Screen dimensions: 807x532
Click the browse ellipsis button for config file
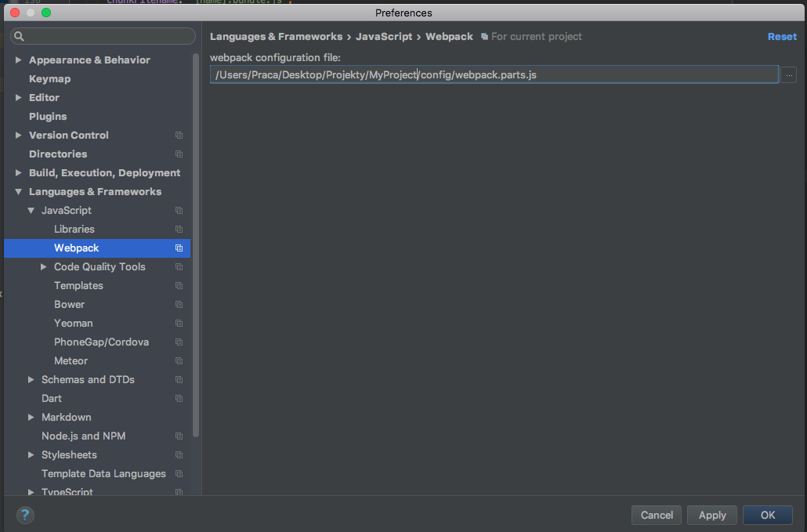click(788, 74)
